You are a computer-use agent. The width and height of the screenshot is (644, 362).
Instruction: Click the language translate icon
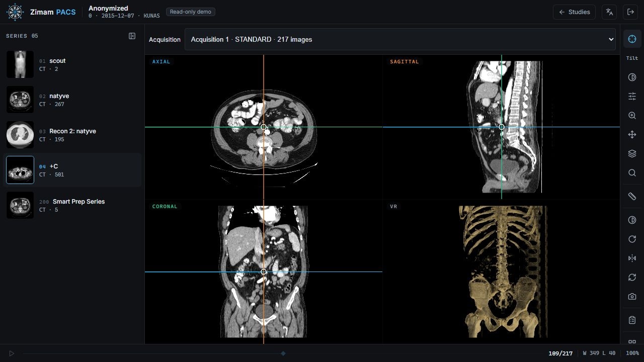click(609, 12)
